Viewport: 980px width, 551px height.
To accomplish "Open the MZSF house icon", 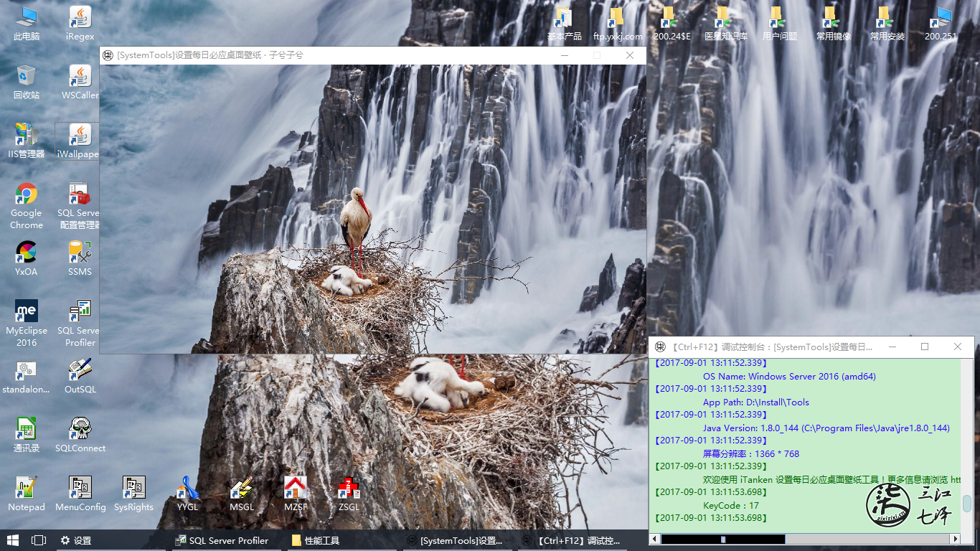I will [x=295, y=494].
